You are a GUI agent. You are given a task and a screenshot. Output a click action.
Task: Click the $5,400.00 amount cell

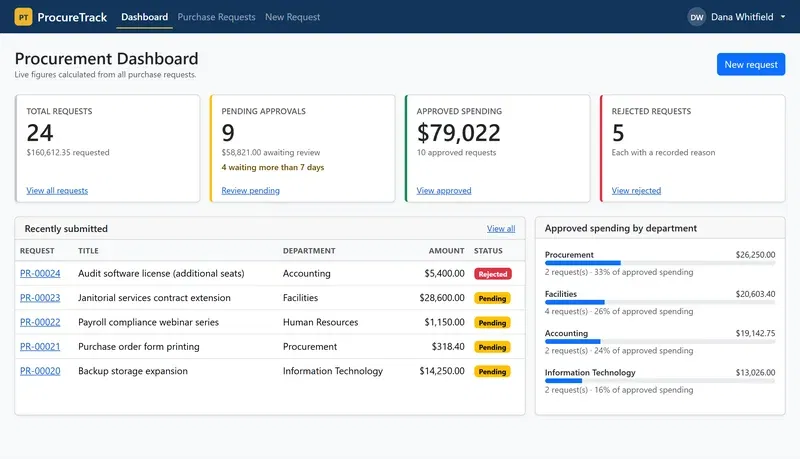coord(444,273)
